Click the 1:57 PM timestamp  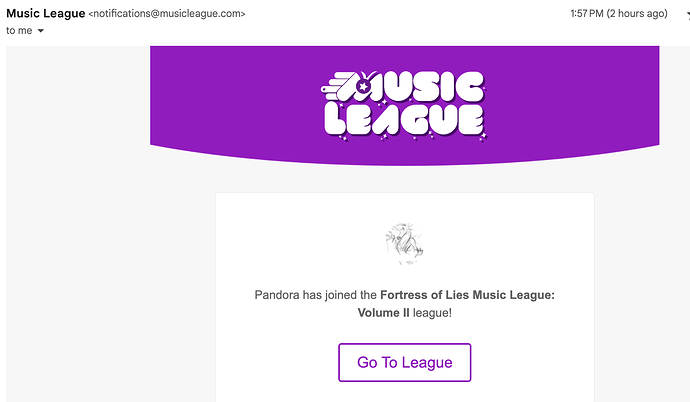587,14
